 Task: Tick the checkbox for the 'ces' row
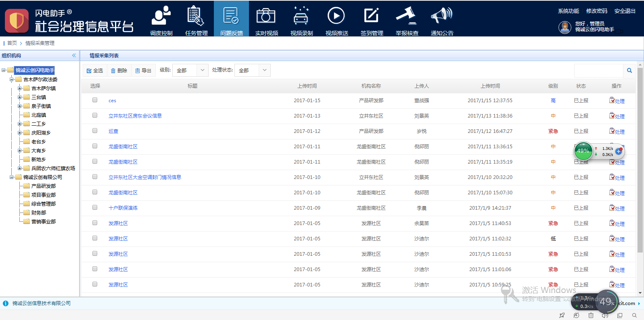coord(95,100)
